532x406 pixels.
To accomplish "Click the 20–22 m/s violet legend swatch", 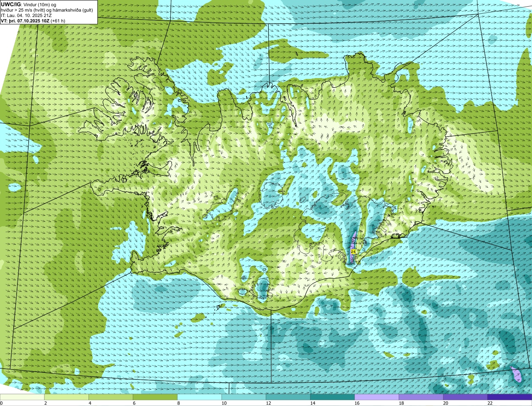I will click(x=465, y=397).
